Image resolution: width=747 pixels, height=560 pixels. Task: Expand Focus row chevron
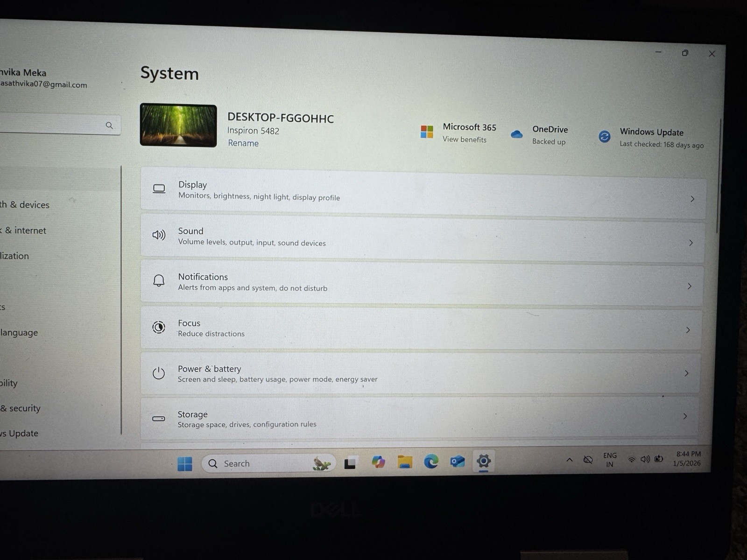tap(688, 330)
